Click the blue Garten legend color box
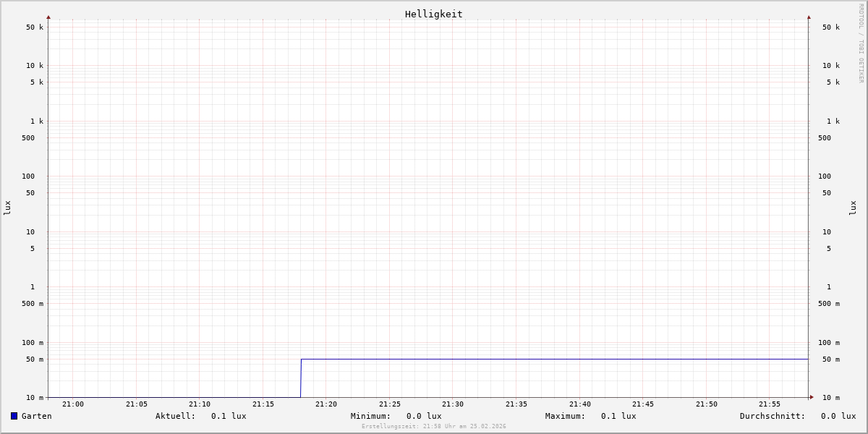Screen dimensions: 868x434 (14, 416)
